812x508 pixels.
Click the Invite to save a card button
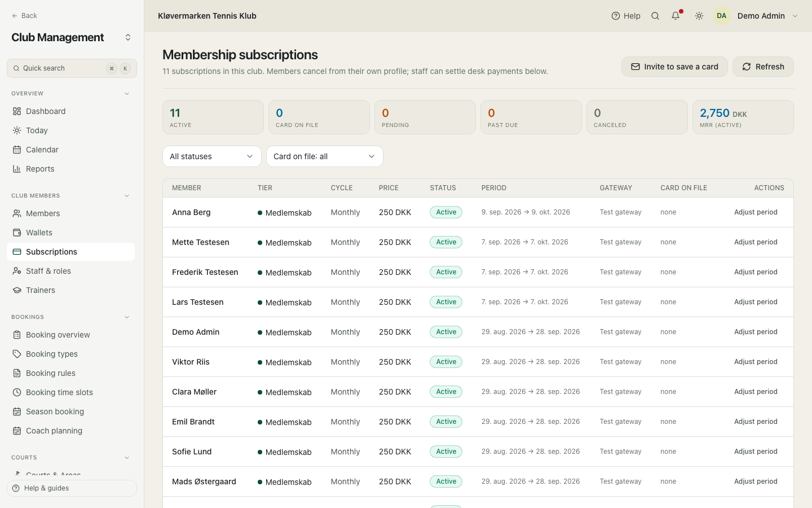[x=674, y=67]
